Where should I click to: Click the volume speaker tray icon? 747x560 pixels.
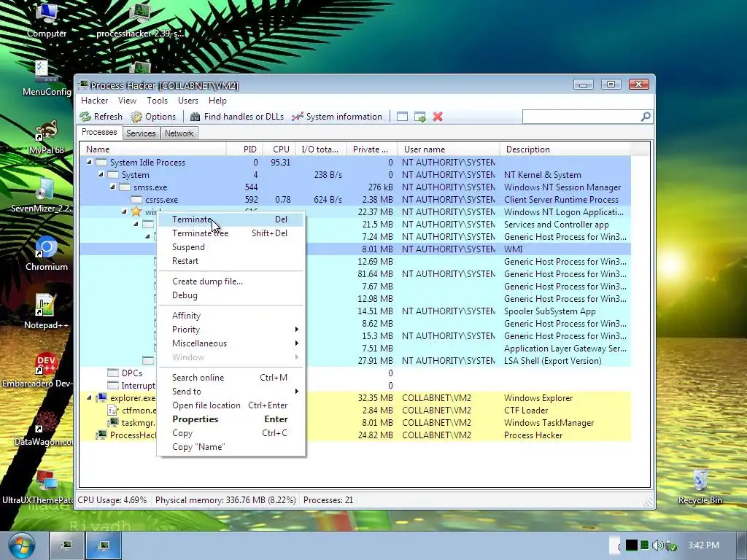pyautogui.click(x=658, y=545)
